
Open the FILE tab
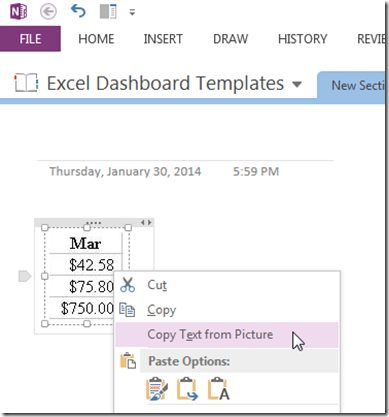pyautogui.click(x=30, y=39)
